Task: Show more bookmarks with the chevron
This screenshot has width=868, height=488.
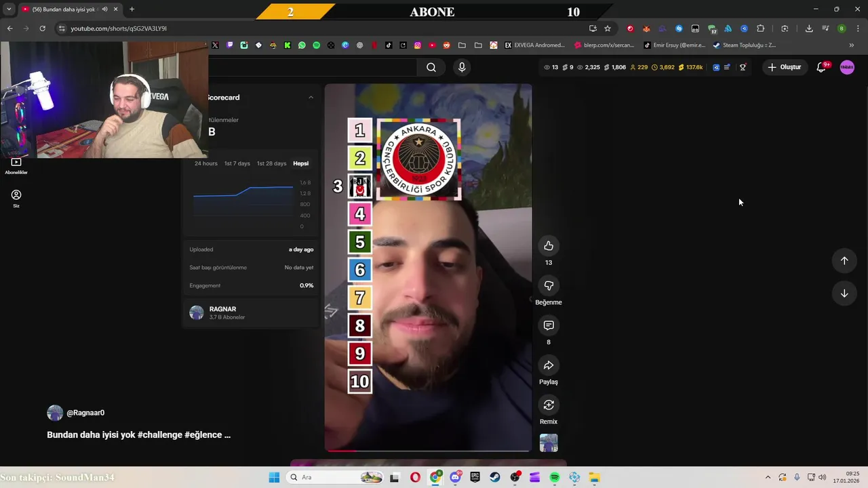Action: (x=851, y=45)
